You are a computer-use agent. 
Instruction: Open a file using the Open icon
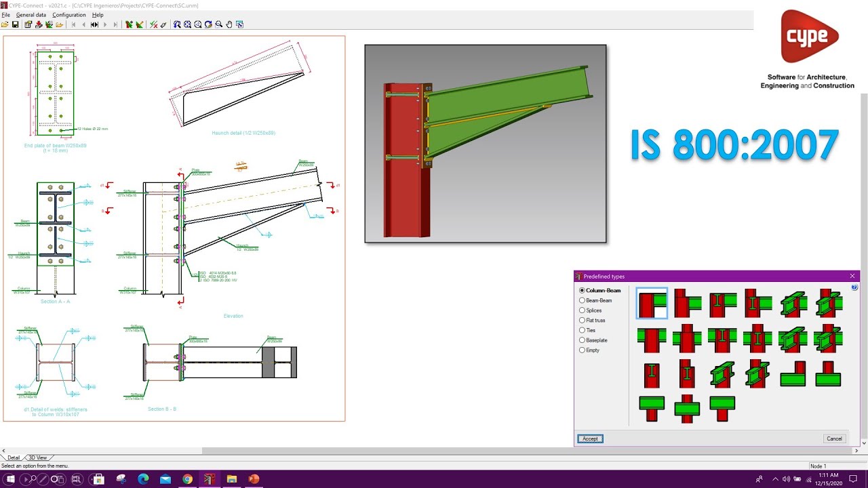(x=5, y=24)
